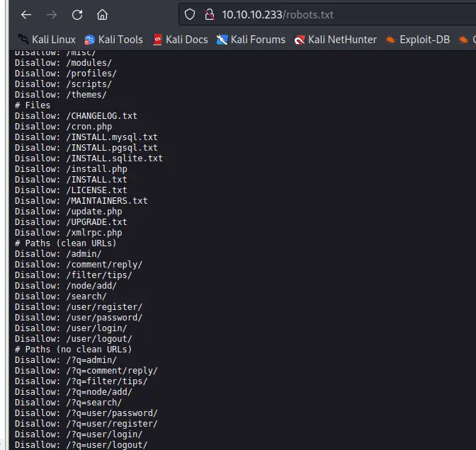Click the line 'Disallow: /?q=user/logout/'
This screenshot has width=476, height=450.
[x=81, y=445]
